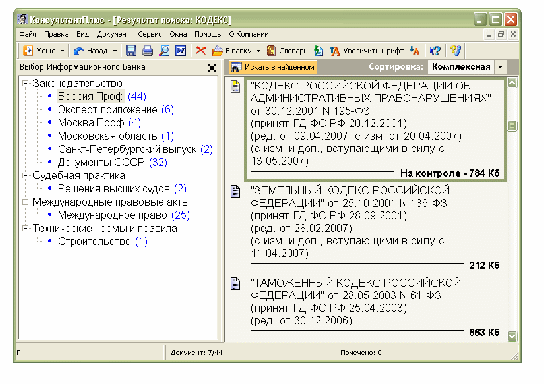Open the Помощь menu
This screenshot has height=384, width=544.
(207, 34)
